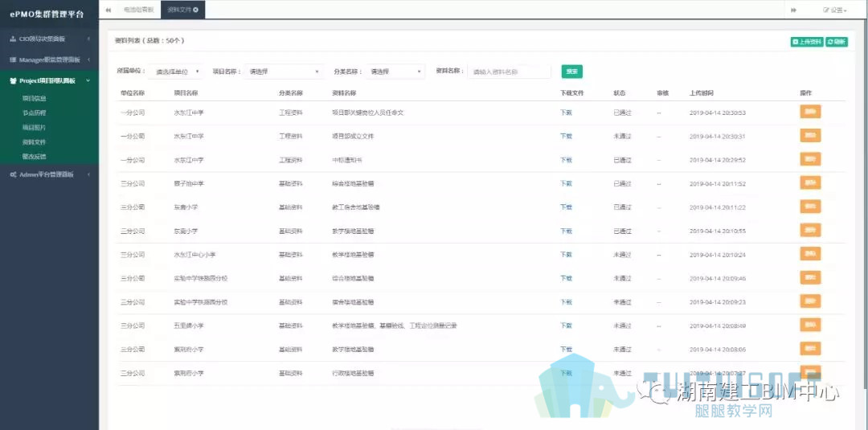868x430 pixels.
Task: Click the 五里牌小学 project name cell
Action: tap(189, 326)
